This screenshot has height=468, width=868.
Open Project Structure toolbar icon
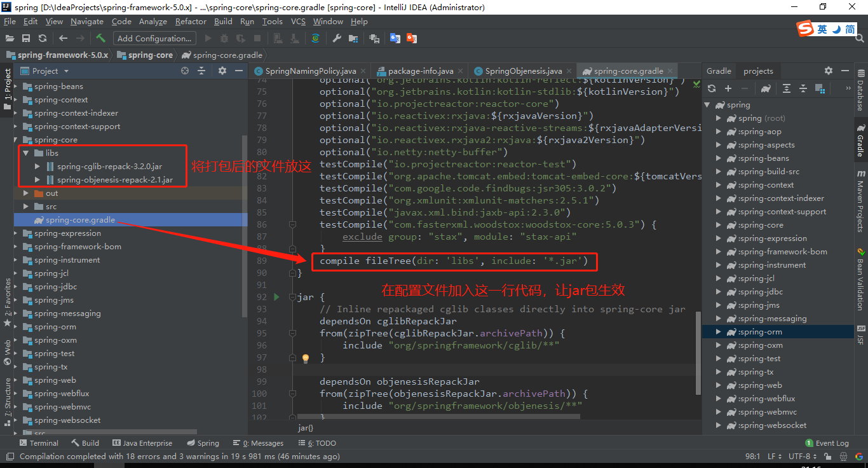point(355,38)
